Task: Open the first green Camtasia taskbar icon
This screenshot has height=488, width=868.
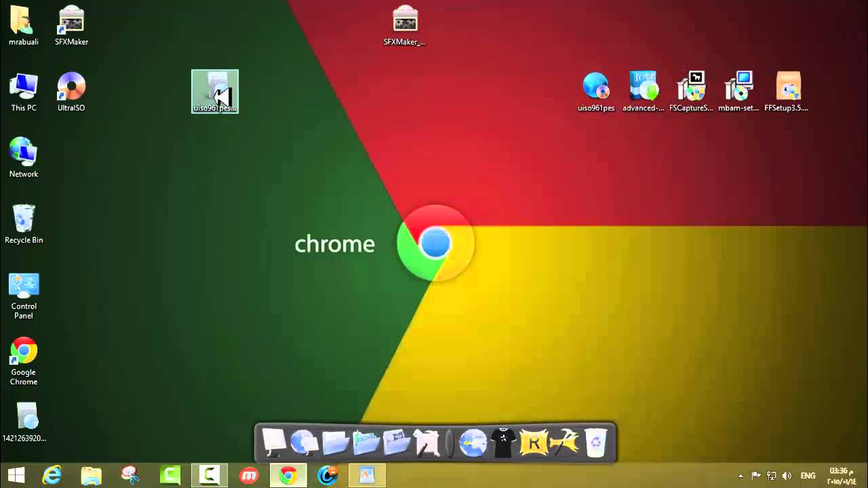Action: point(169,476)
